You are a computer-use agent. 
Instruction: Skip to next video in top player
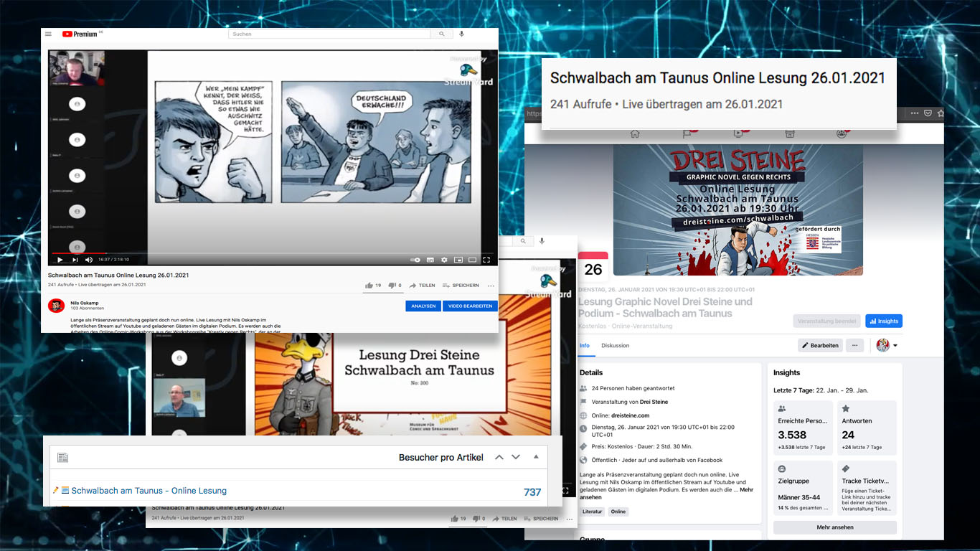75,260
